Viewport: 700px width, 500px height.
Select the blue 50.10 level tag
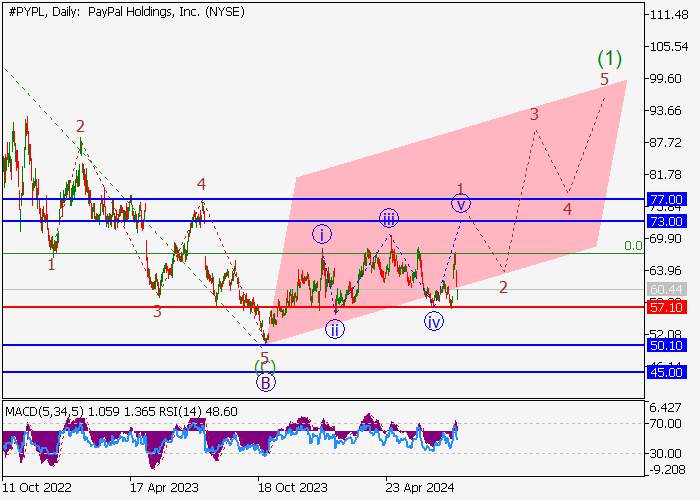(x=667, y=345)
